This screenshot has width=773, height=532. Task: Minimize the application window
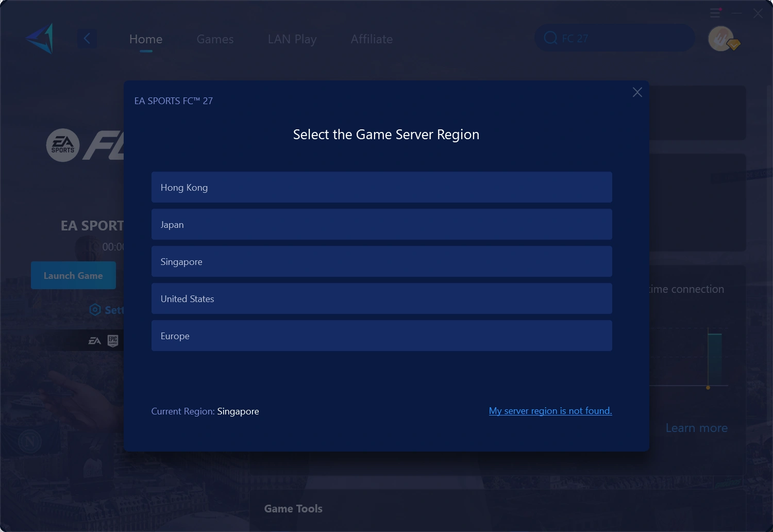(737, 13)
